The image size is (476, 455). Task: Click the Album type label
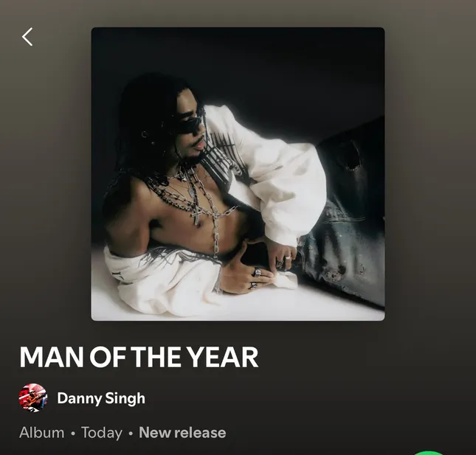point(41,433)
